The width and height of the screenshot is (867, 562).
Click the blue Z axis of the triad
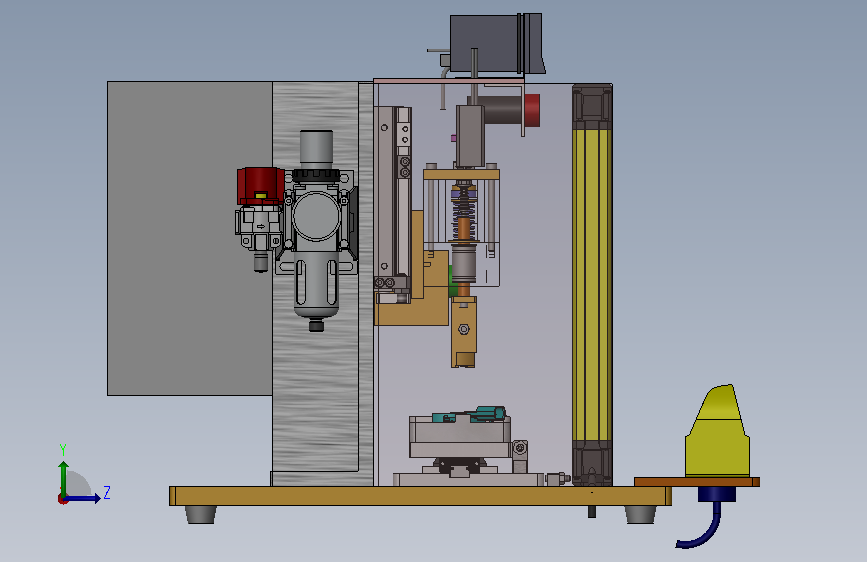82,498
